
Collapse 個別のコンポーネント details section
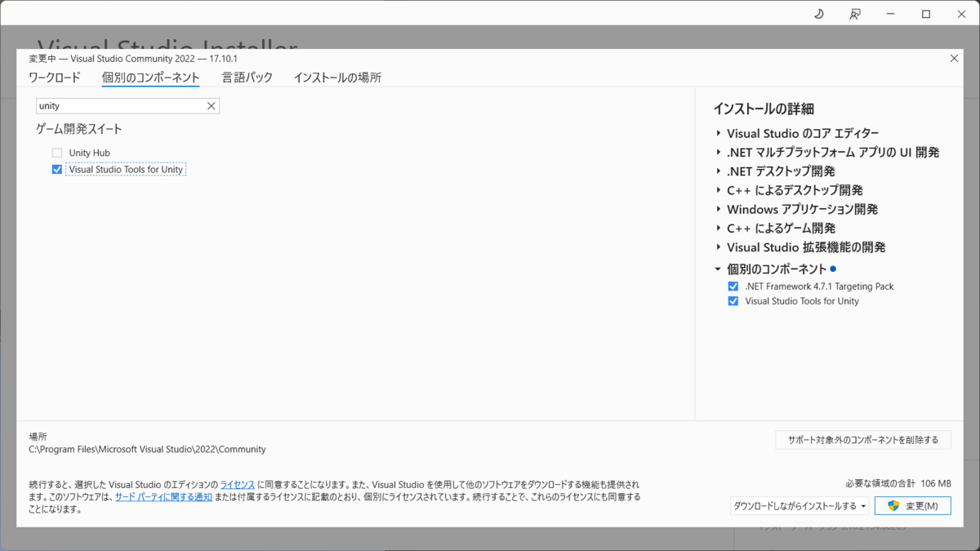718,269
